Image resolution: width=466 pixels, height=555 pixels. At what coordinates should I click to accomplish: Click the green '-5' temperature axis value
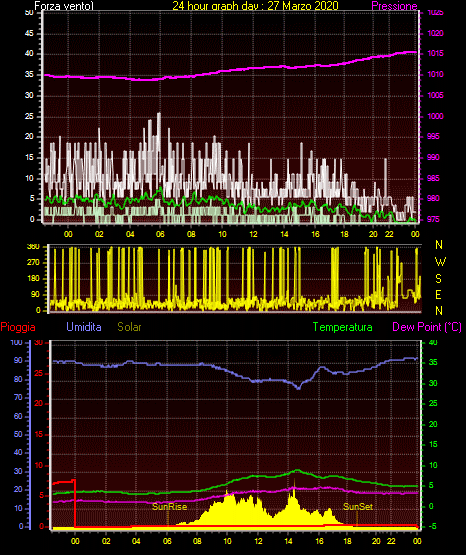pyautogui.click(x=432, y=526)
